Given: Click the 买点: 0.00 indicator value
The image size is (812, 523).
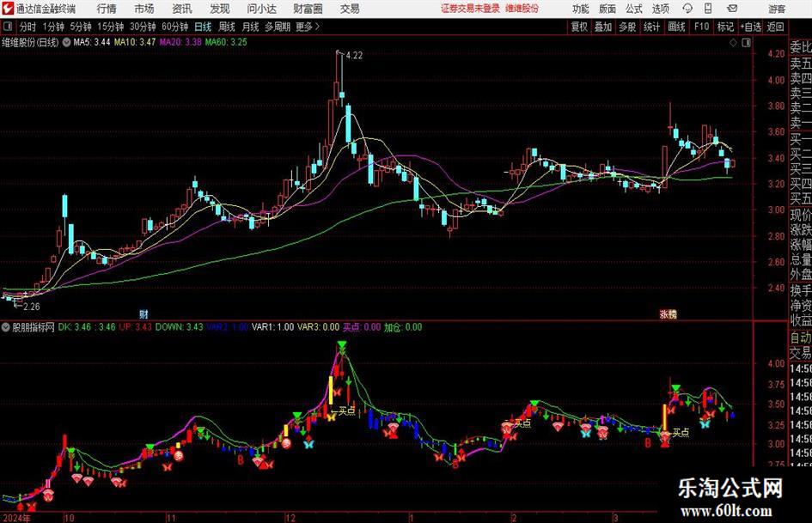Looking at the screenshot, I should pyautogui.click(x=362, y=327).
